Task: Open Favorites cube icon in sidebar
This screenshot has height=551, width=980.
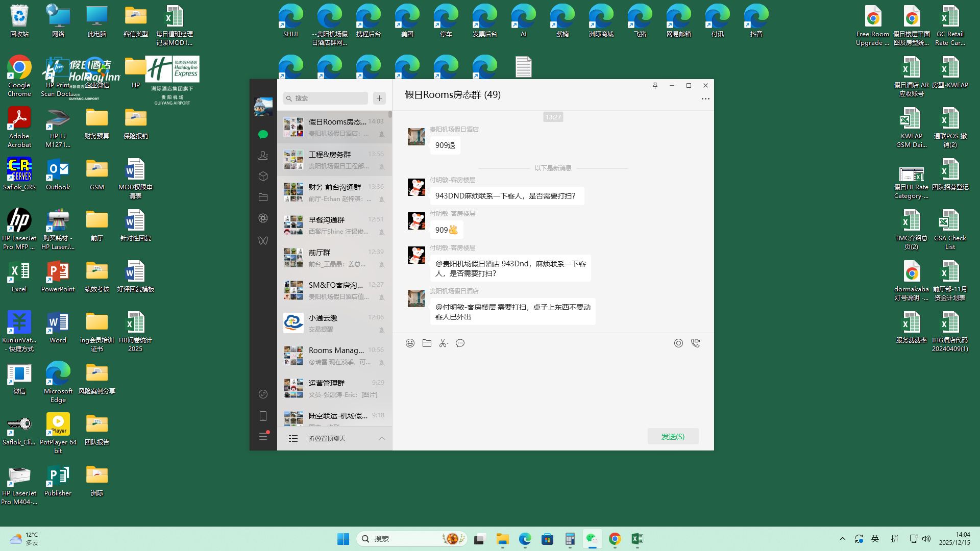Action: coord(263,177)
